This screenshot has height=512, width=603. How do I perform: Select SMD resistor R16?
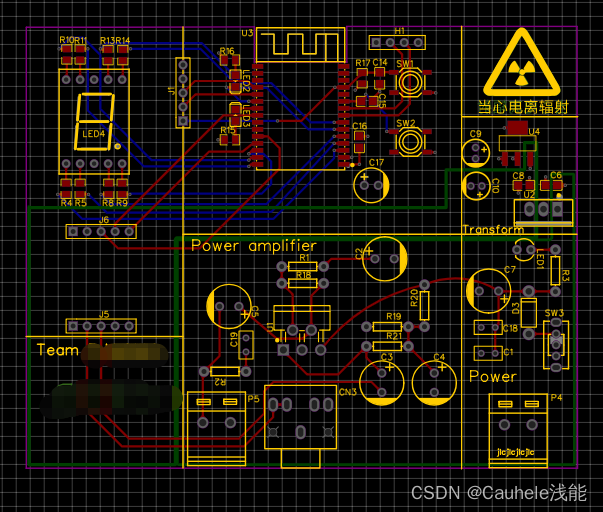[x=230, y=60]
